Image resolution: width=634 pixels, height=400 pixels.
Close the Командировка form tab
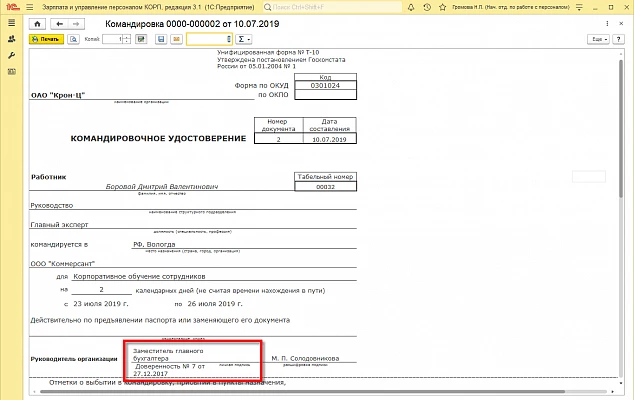pyautogui.click(x=621, y=24)
